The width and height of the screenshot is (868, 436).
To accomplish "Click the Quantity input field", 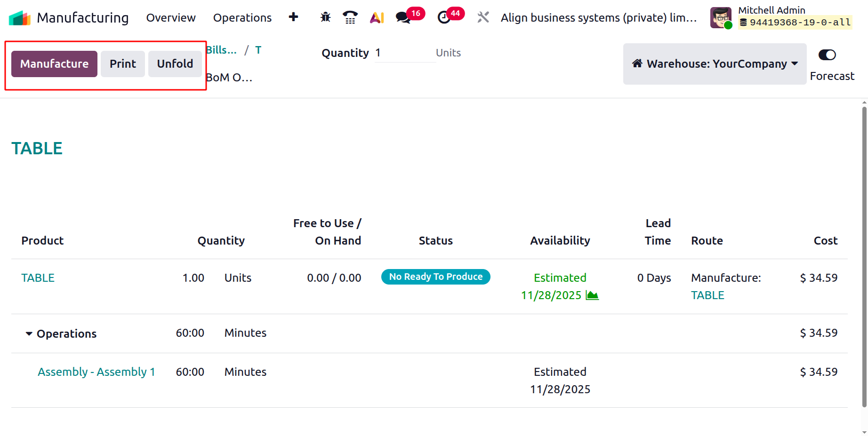I will click(x=405, y=53).
